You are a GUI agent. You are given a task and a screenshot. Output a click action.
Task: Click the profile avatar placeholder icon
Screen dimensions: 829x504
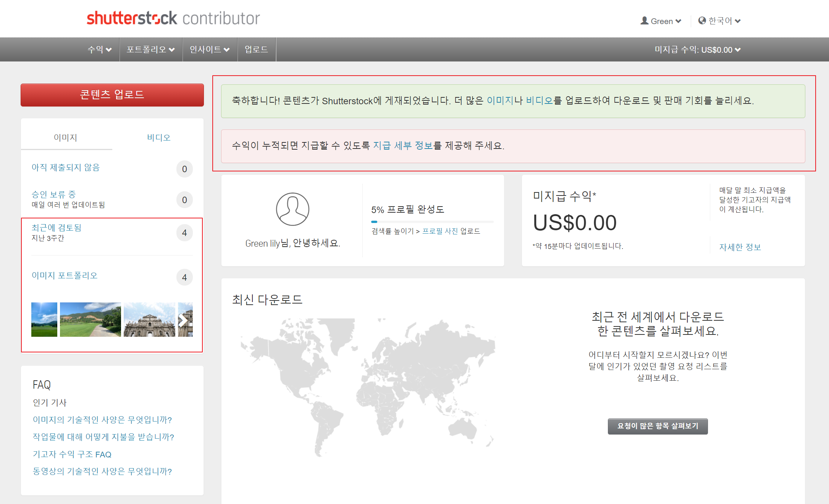point(292,209)
